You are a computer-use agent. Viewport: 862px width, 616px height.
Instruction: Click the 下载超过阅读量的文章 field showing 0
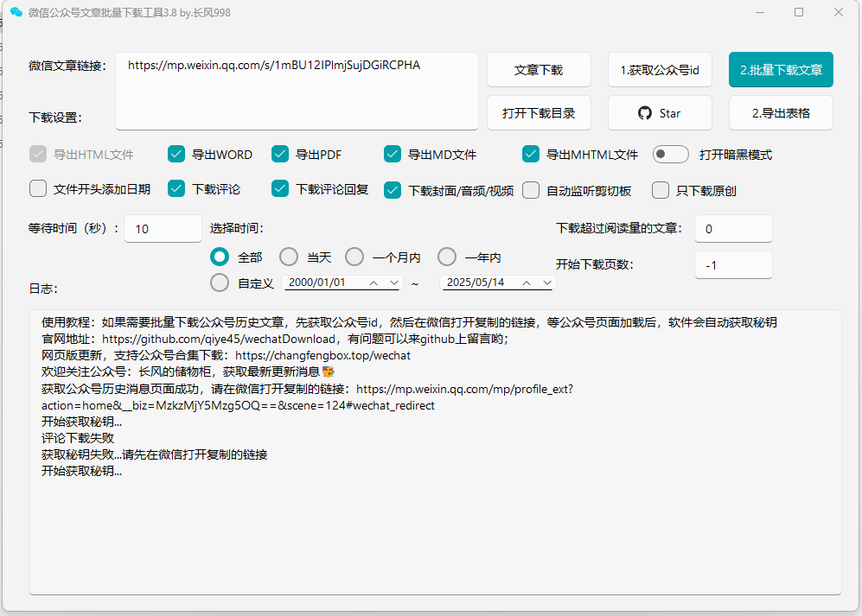tap(733, 229)
